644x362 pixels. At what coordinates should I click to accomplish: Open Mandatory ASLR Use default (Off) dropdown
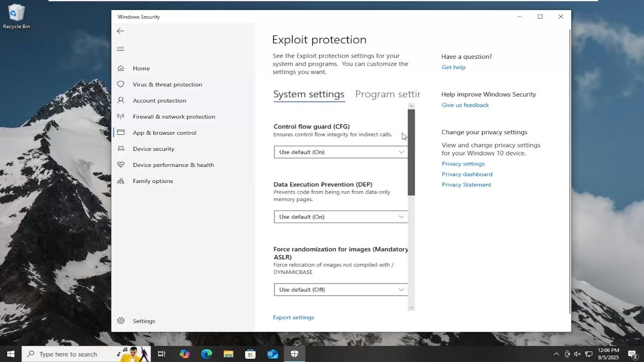click(x=341, y=290)
